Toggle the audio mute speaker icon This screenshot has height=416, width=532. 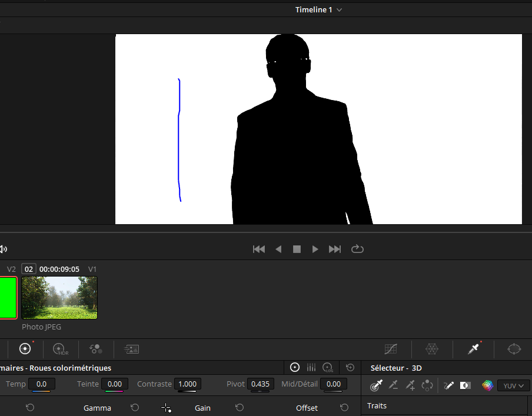[3, 249]
